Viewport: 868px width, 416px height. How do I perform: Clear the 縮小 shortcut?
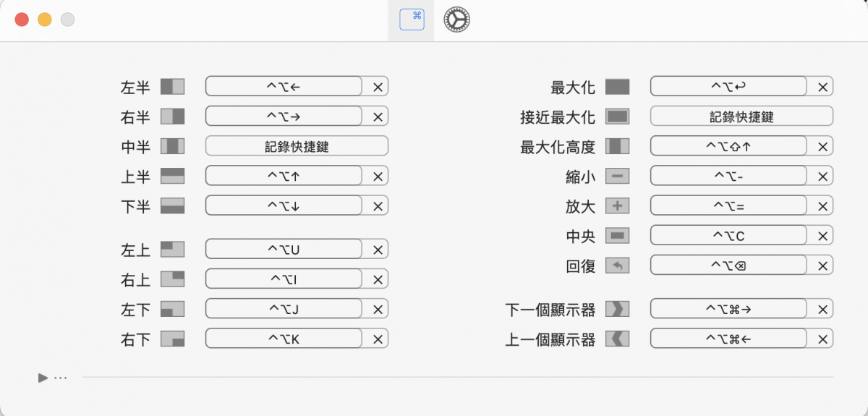coord(822,177)
